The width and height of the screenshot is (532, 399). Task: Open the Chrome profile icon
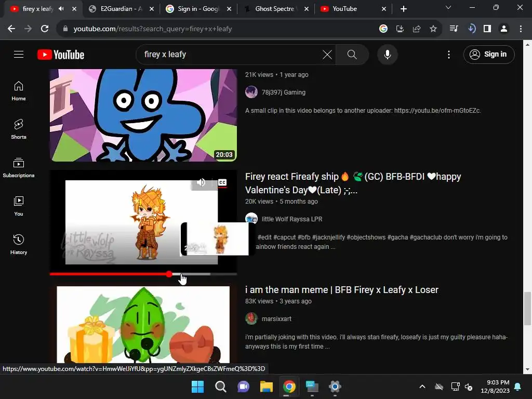[x=504, y=29]
